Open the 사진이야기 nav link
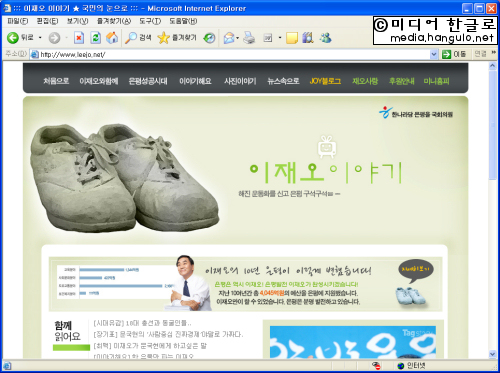This screenshot has width=500, height=373. coord(240,81)
